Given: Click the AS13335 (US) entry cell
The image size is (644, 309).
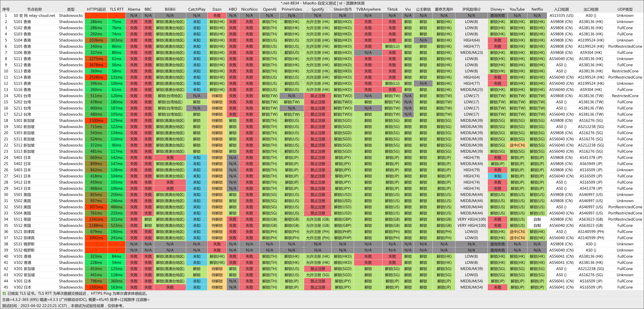Looking at the screenshot, I should coord(561,16).
